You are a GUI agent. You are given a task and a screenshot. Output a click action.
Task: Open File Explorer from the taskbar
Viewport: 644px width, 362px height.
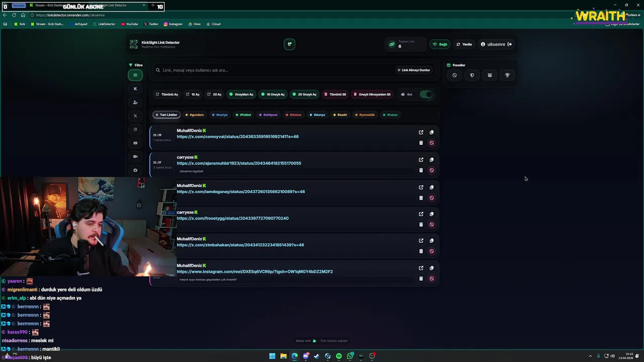(x=283, y=356)
